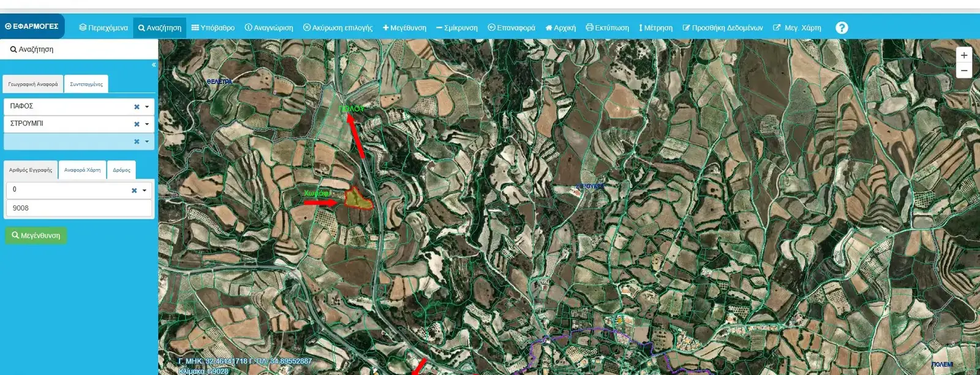The image size is (980, 375).
Task: Collapse the search side panel
Action: pyautogui.click(x=154, y=64)
